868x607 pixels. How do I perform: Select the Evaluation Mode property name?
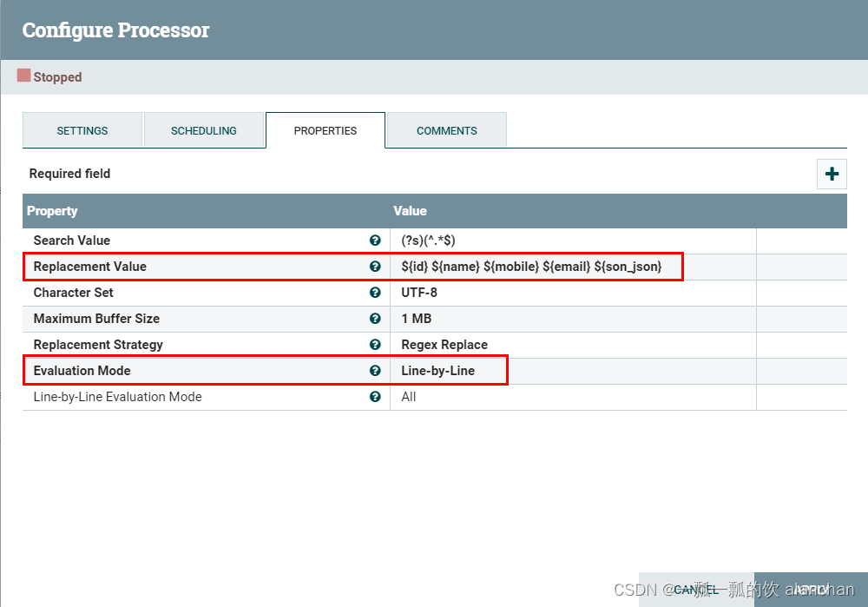[82, 371]
